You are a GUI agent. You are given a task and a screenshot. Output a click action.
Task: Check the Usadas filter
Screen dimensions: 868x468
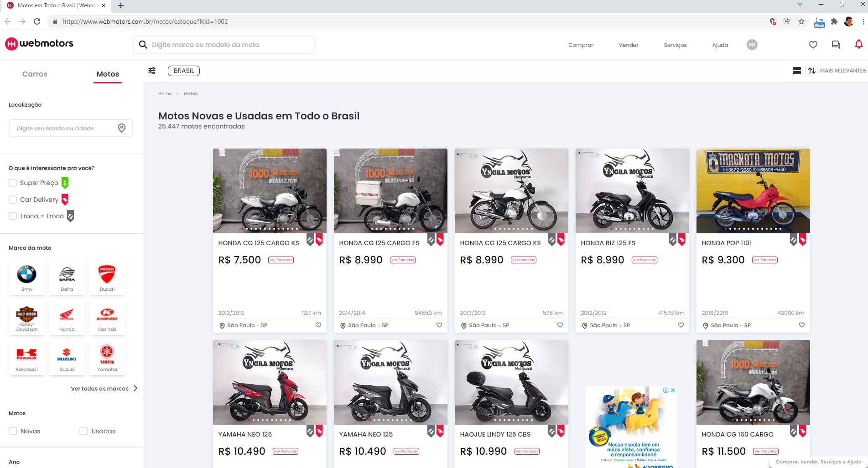[x=83, y=431]
